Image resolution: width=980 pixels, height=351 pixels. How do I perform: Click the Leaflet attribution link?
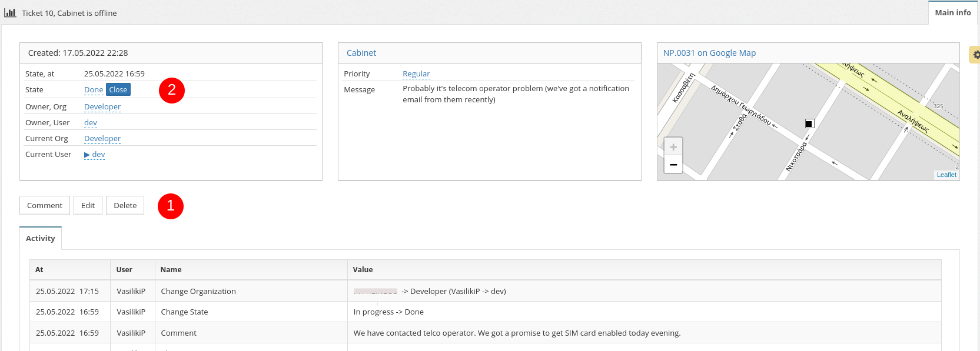(x=946, y=175)
